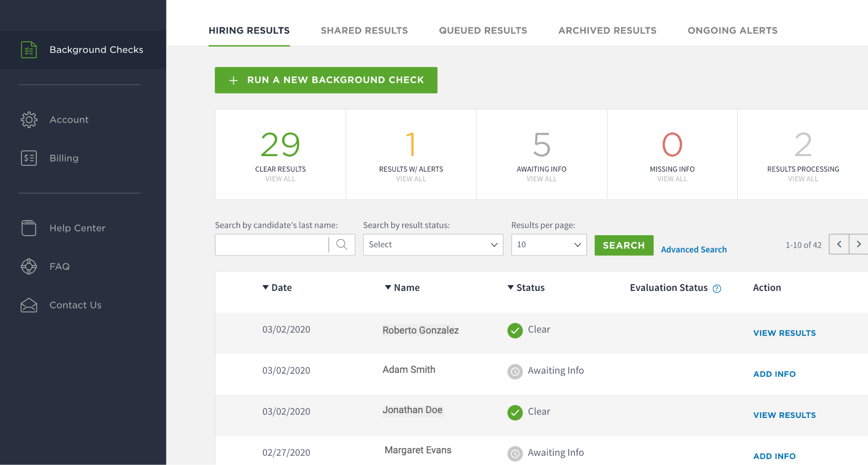Add info for Margaret Evans

774,456
